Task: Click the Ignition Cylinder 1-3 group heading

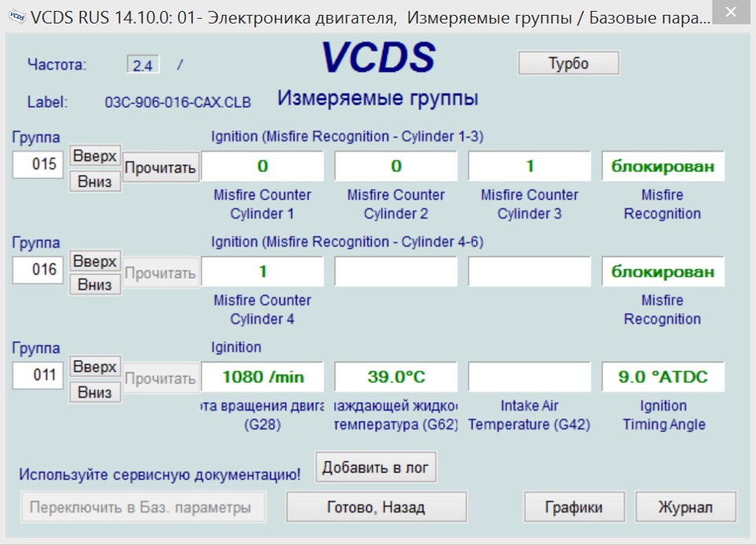Action: pos(347,136)
